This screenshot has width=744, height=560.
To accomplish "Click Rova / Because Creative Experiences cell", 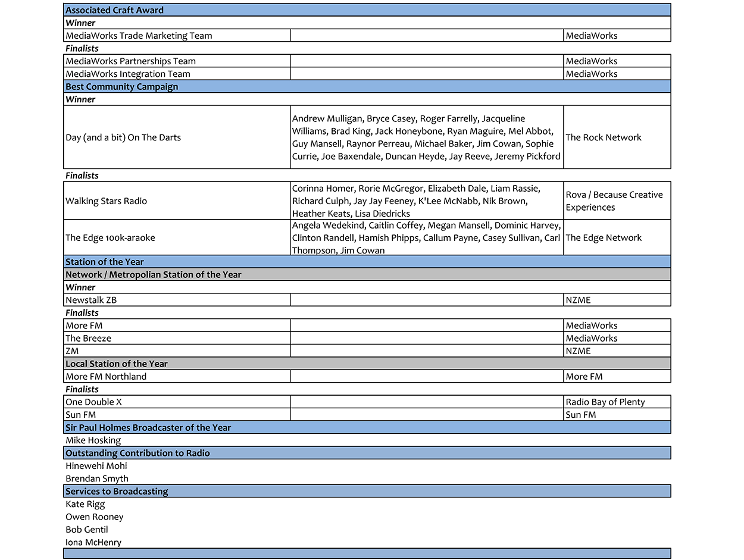I will tap(617, 201).
